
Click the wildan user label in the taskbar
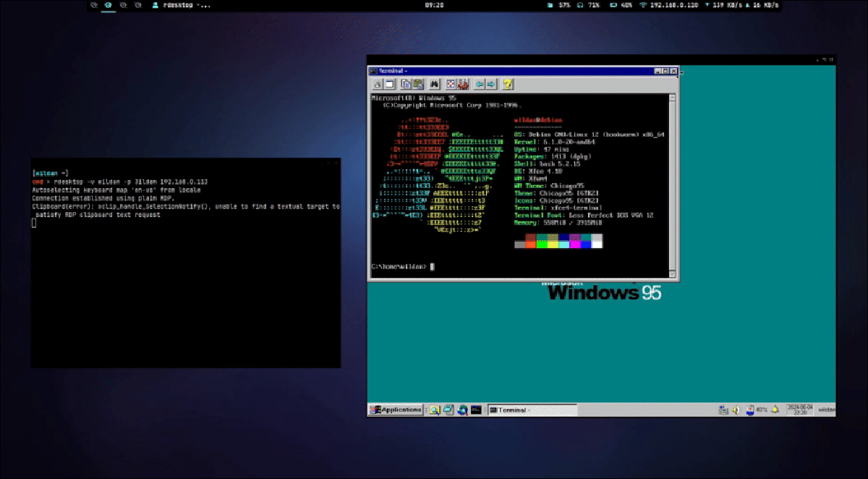coord(825,410)
